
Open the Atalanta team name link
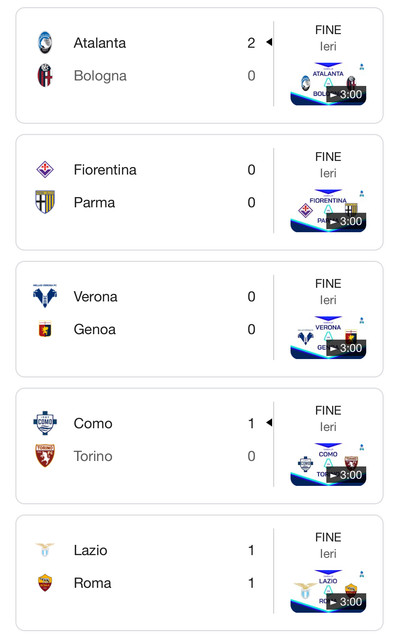pyautogui.click(x=100, y=43)
